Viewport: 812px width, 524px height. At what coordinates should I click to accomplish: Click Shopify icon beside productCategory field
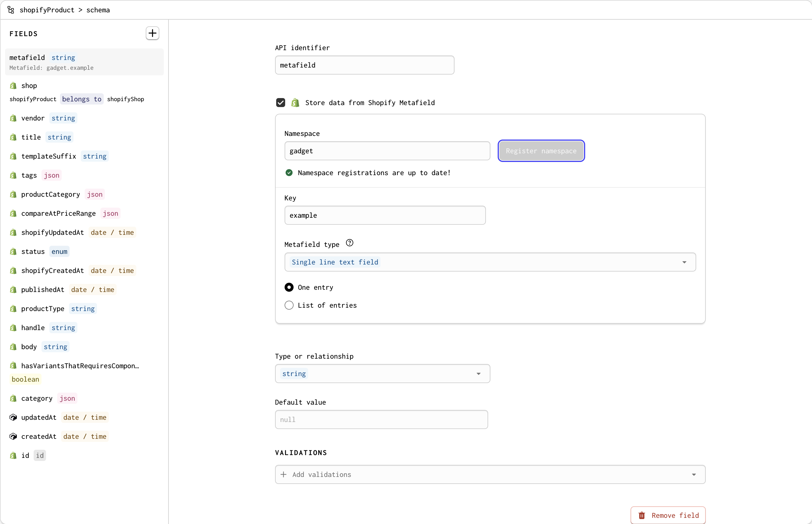tap(13, 194)
